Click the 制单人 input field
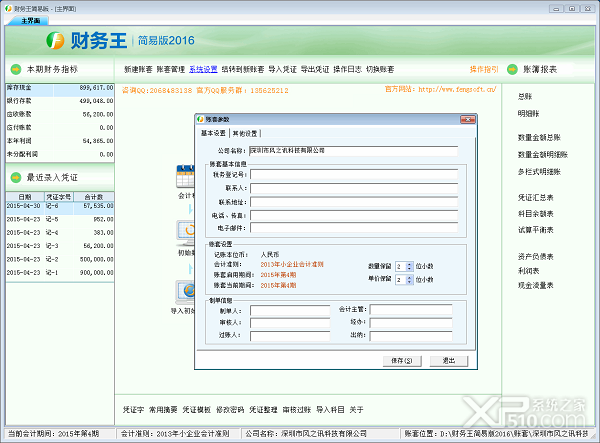 tap(290, 310)
